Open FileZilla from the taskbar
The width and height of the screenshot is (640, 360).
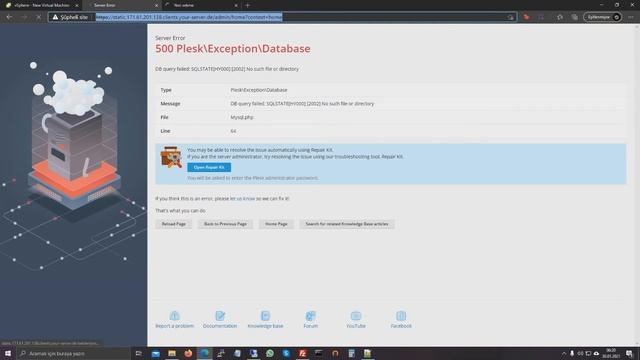coord(302,353)
